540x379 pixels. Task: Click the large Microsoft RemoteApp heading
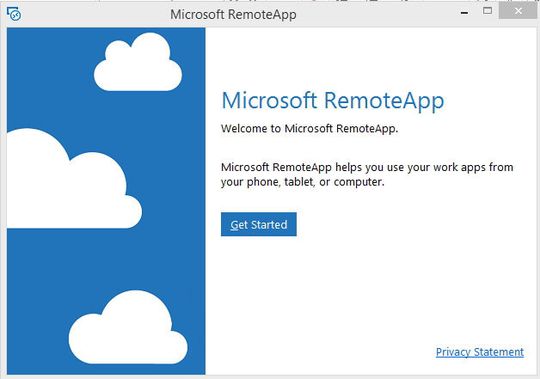click(x=333, y=101)
